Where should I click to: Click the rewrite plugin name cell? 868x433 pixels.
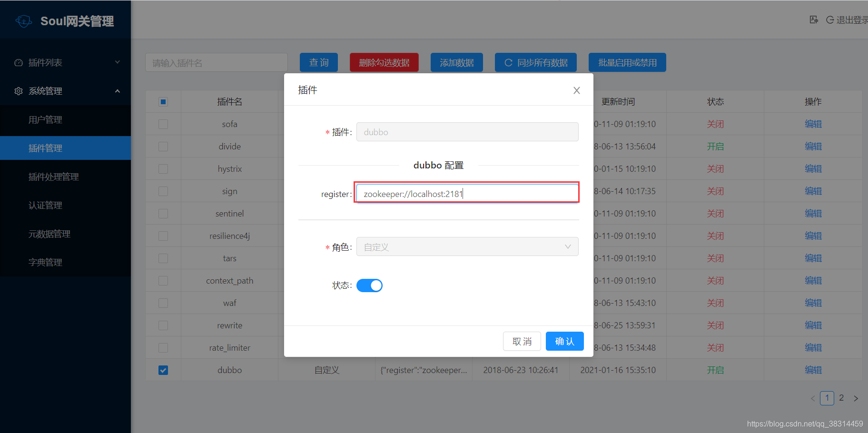tap(230, 325)
